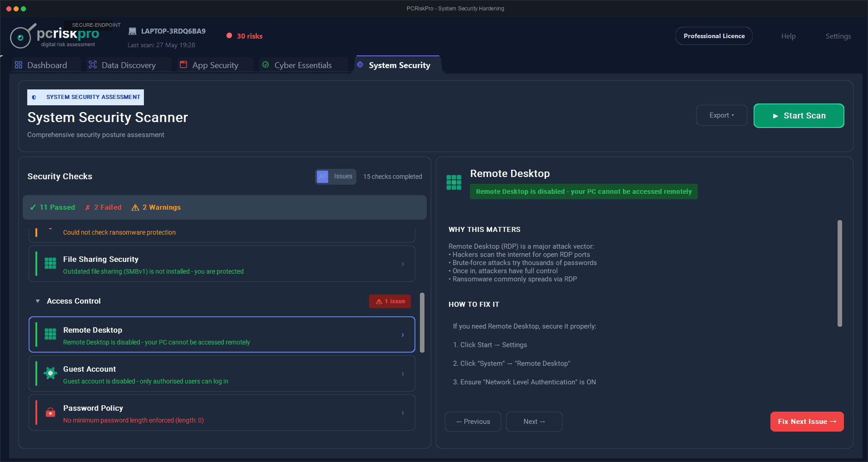Click Fix Next Issue button
The width and height of the screenshot is (868, 462).
(x=807, y=422)
